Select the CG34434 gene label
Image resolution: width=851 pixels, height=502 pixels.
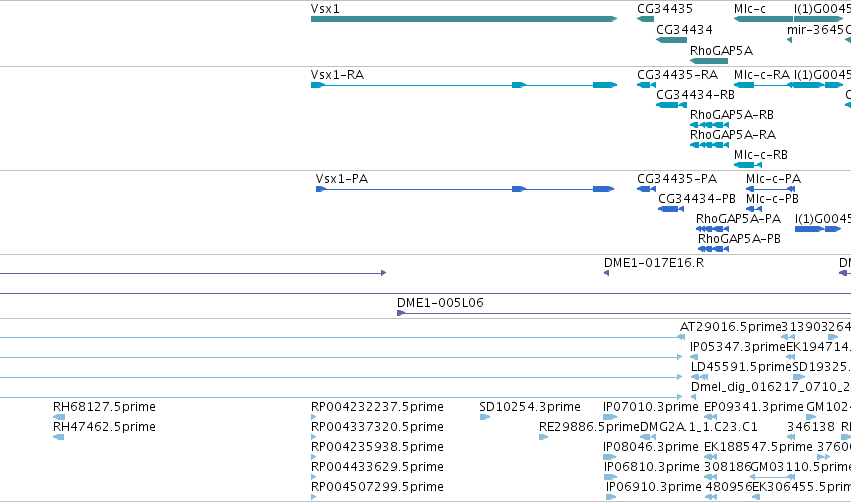[x=684, y=30]
